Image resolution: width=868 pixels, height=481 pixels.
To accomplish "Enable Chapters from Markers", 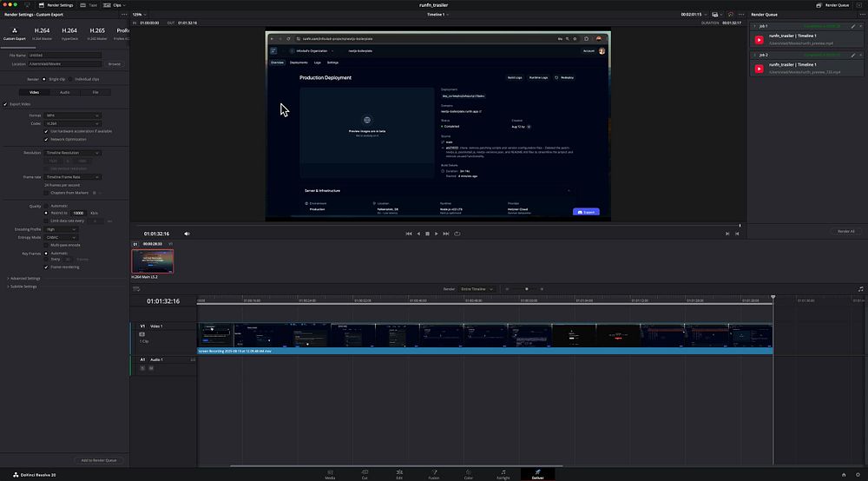I will [x=46, y=193].
